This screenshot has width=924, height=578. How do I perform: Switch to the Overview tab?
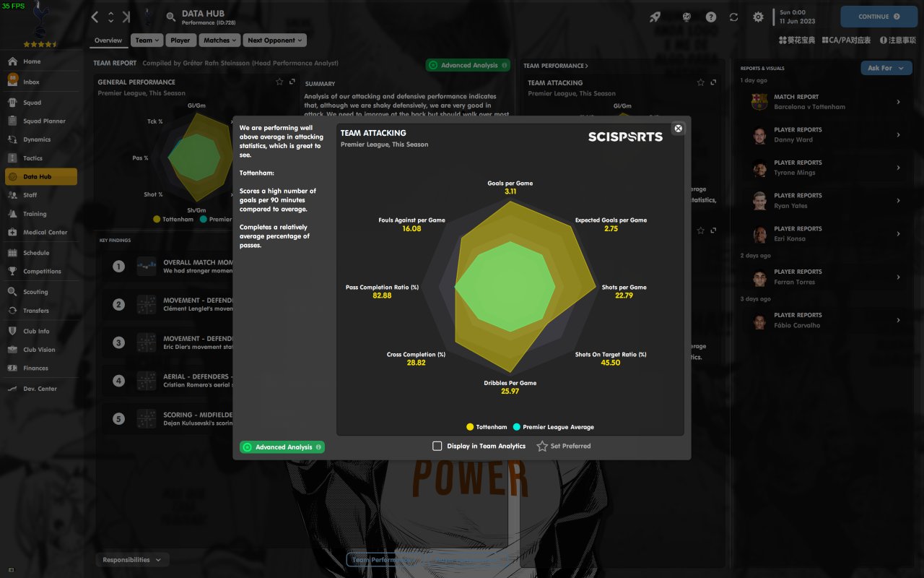coord(108,40)
